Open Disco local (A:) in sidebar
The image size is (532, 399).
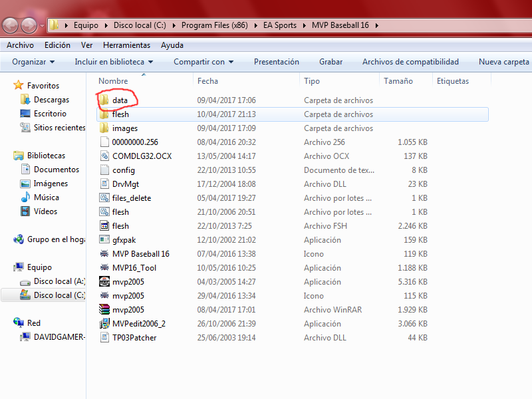(59, 281)
